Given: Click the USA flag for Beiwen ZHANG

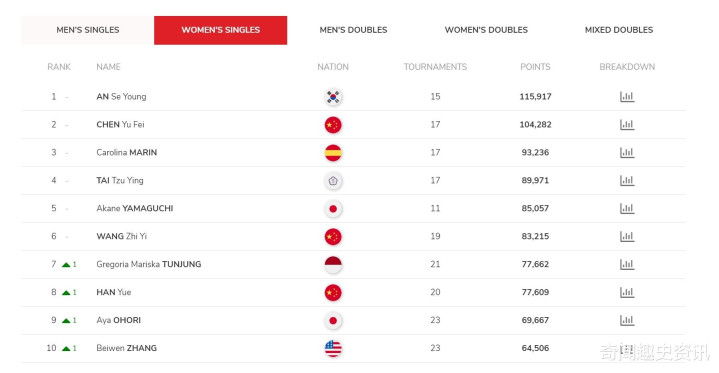Looking at the screenshot, I should coord(333,348).
